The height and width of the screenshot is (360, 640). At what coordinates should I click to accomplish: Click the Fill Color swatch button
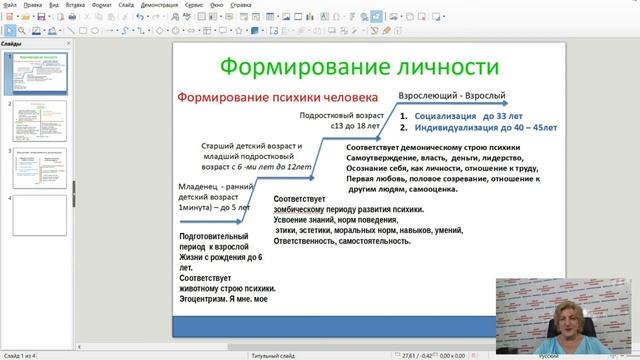pos(52,31)
